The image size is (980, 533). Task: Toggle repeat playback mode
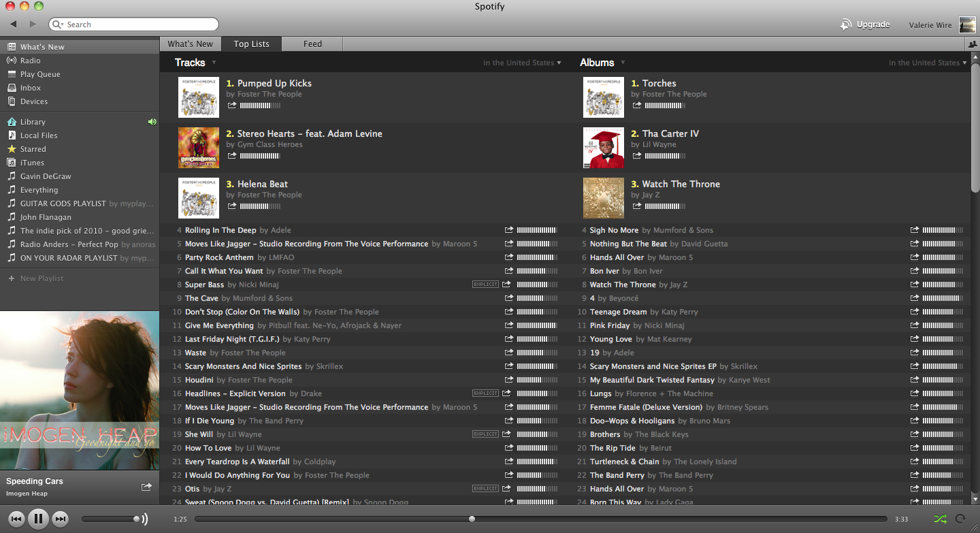(x=960, y=519)
